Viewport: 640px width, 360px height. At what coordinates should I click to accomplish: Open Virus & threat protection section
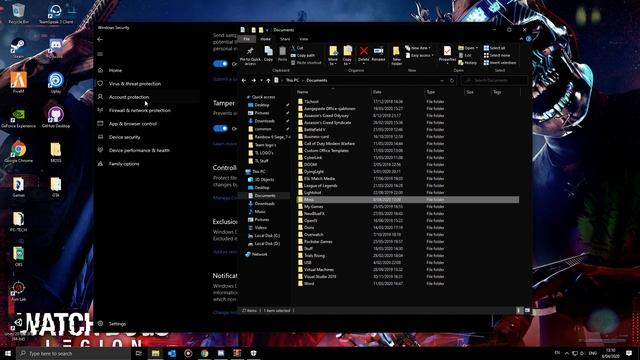(135, 84)
